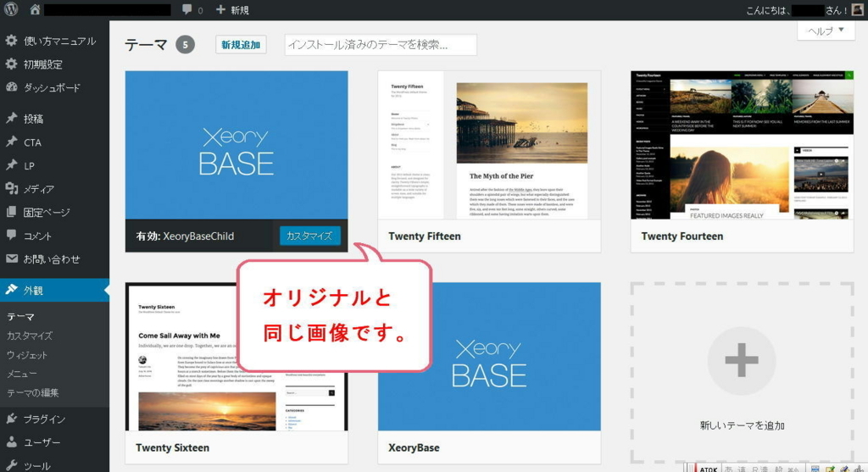The image size is (868, 472).
Task: Click the media icon beside メディア
Action: [x=11, y=188]
